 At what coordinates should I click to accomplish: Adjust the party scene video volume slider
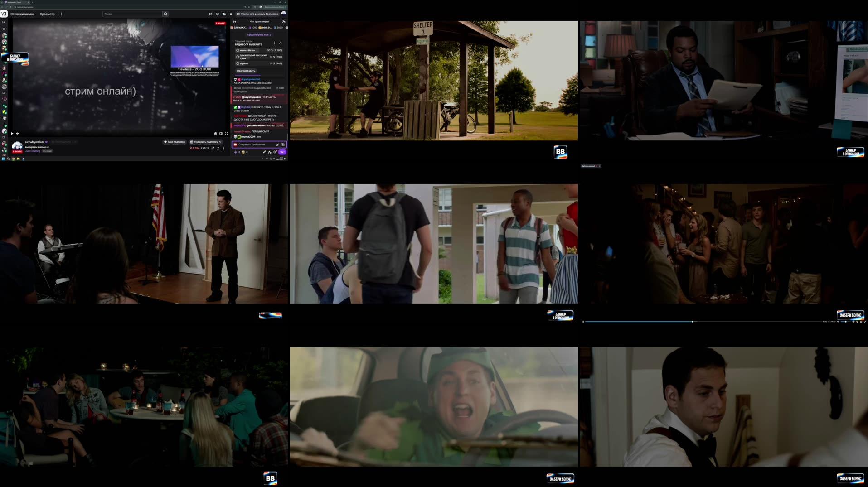pyautogui.click(x=845, y=322)
